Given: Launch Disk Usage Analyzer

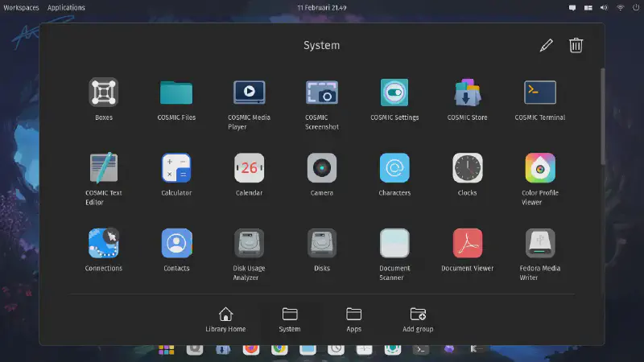Looking at the screenshot, I should (x=249, y=243).
